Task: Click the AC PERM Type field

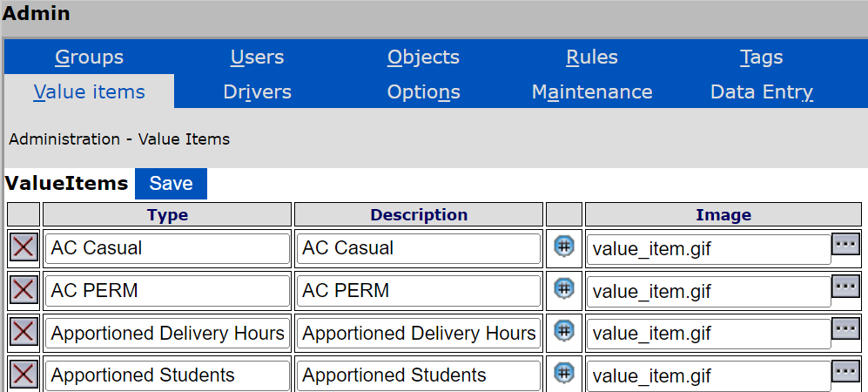Action: [167, 290]
